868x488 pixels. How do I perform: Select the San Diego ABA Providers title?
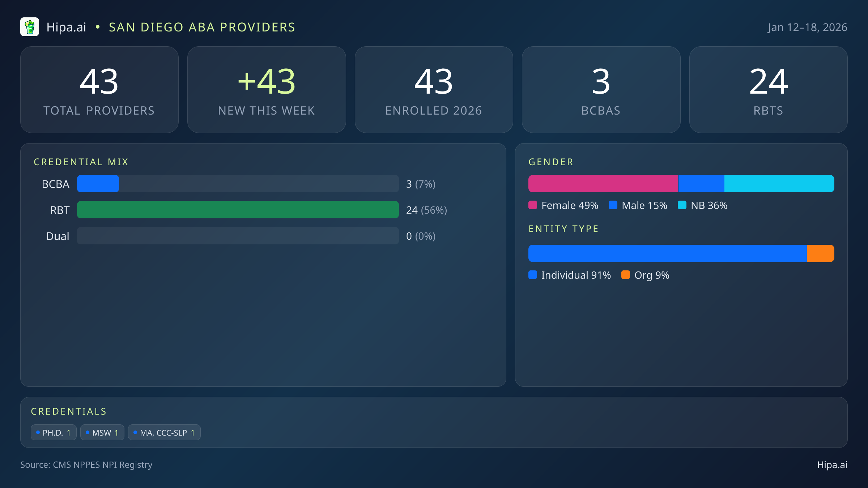tap(202, 27)
